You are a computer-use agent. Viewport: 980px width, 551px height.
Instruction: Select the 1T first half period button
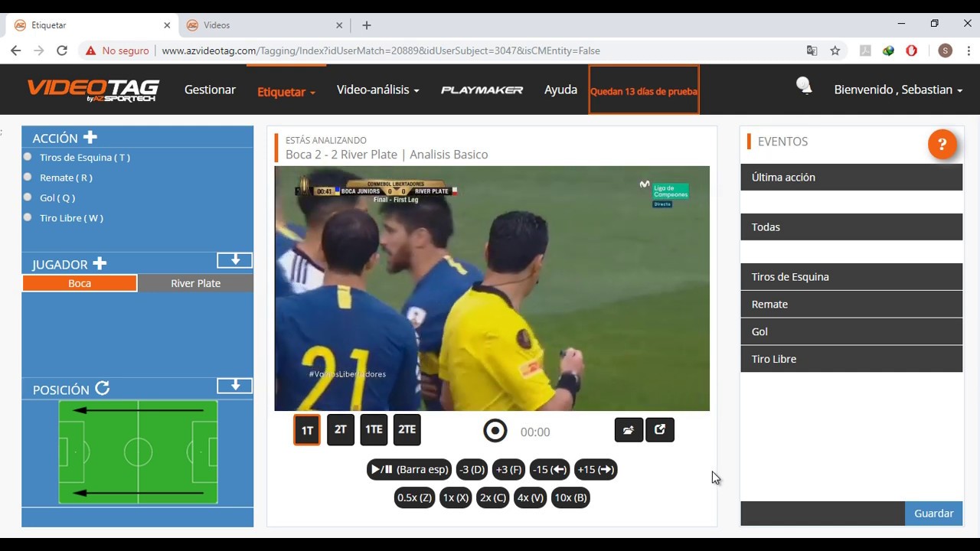point(307,430)
